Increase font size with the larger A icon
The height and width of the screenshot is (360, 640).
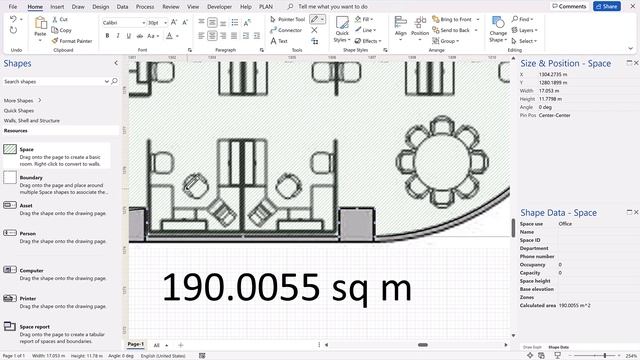[x=174, y=22]
